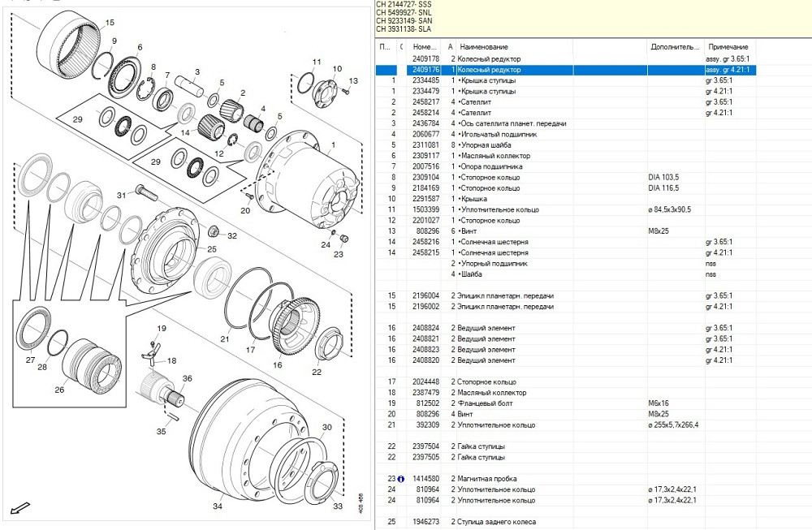Click callout 26 on the diagram
This screenshot has height=530, width=812.
pos(58,390)
